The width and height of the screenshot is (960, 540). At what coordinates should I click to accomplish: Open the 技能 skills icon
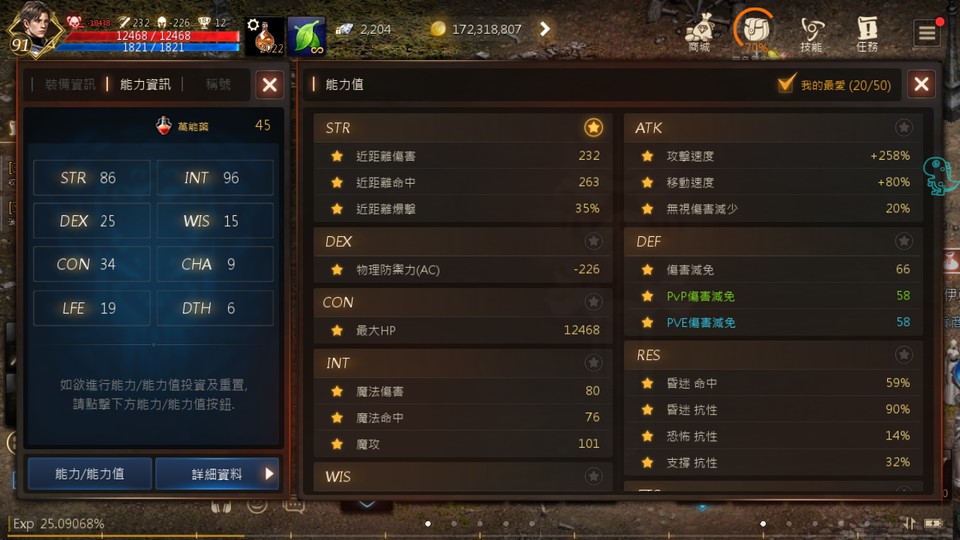pyautogui.click(x=811, y=34)
